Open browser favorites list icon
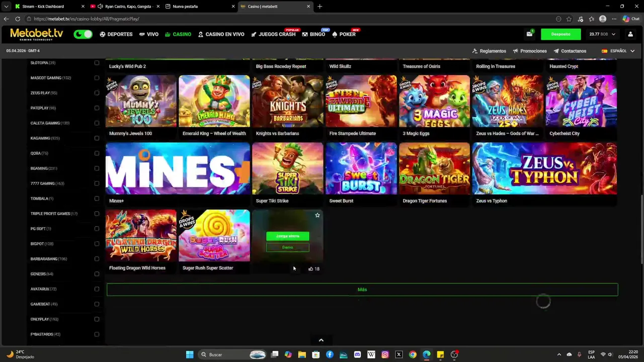This screenshot has height=362, width=644. 592,19
